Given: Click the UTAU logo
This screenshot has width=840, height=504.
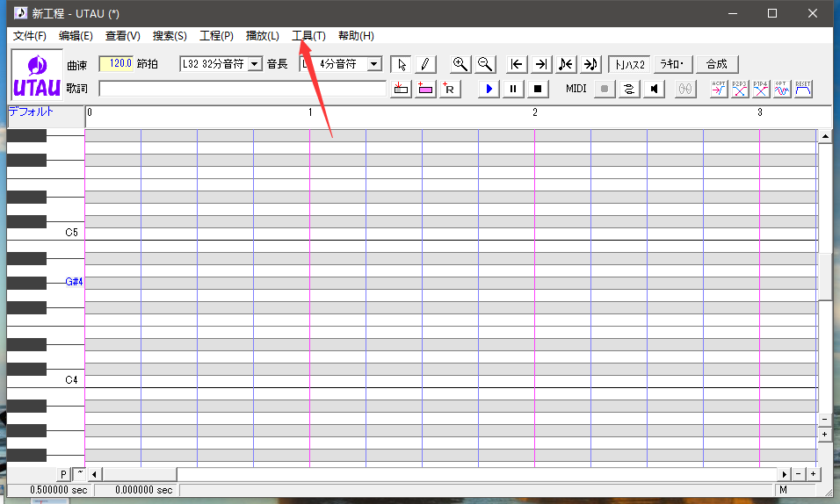Looking at the screenshot, I should tap(36, 76).
